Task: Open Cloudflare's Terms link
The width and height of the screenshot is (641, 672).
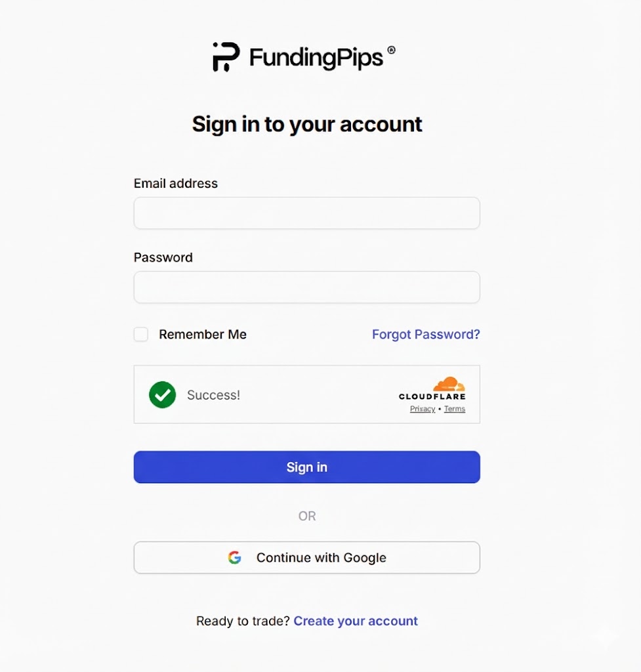Action: click(x=454, y=408)
